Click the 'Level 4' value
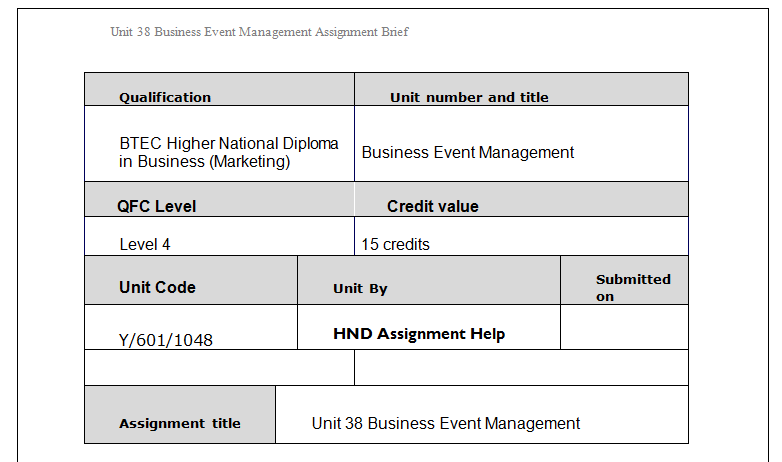The image size is (782, 462). click(145, 244)
